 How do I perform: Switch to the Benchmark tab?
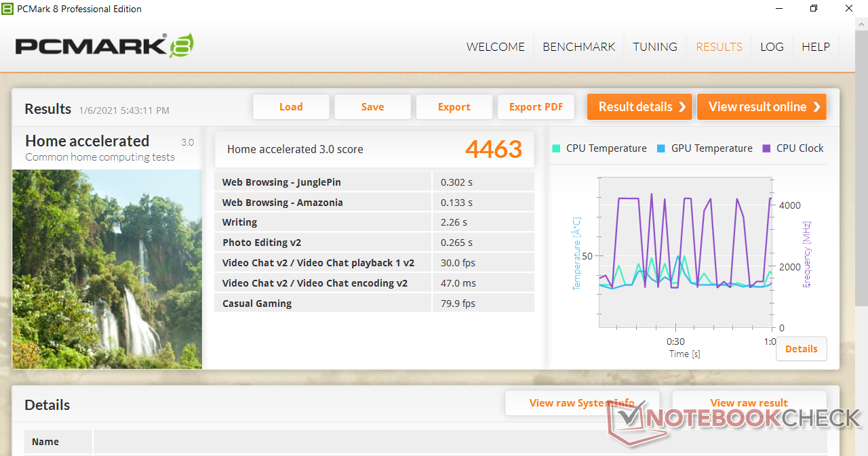578,47
